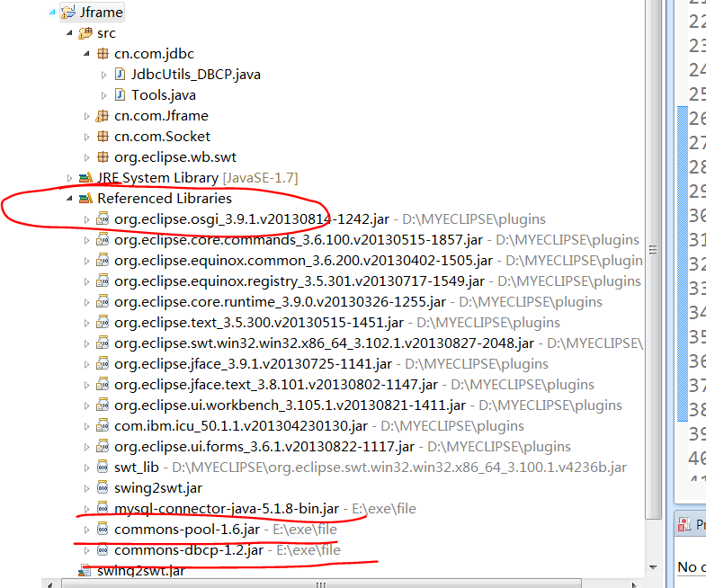706x588 pixels.
Task: Expand JdbcUtils_DBCP.java members
Action: pyautogui.click(x=103, y=75)
